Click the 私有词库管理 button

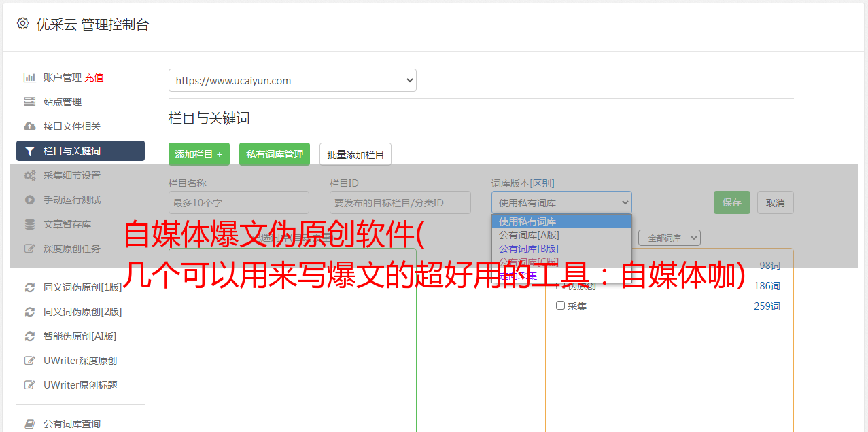[x=275, y=154]
